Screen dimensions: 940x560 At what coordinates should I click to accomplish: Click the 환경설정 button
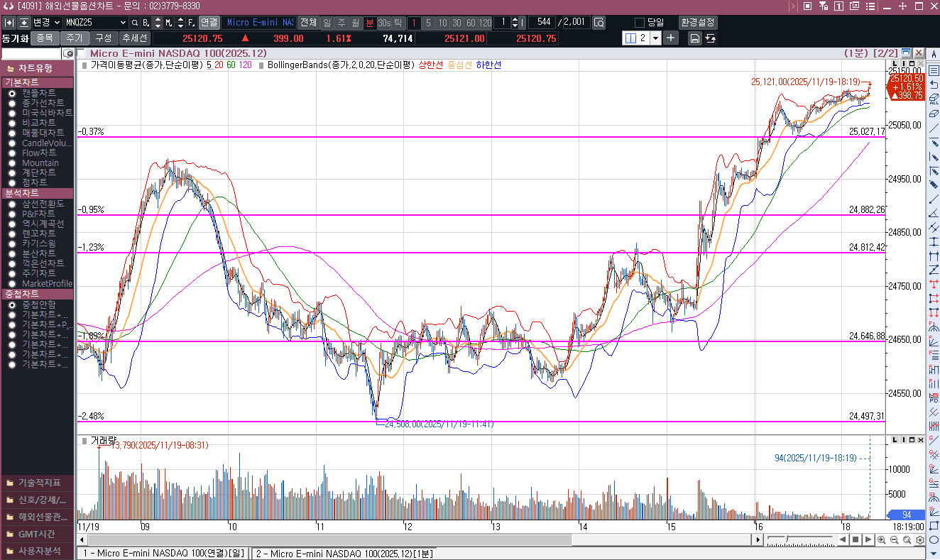697,23
